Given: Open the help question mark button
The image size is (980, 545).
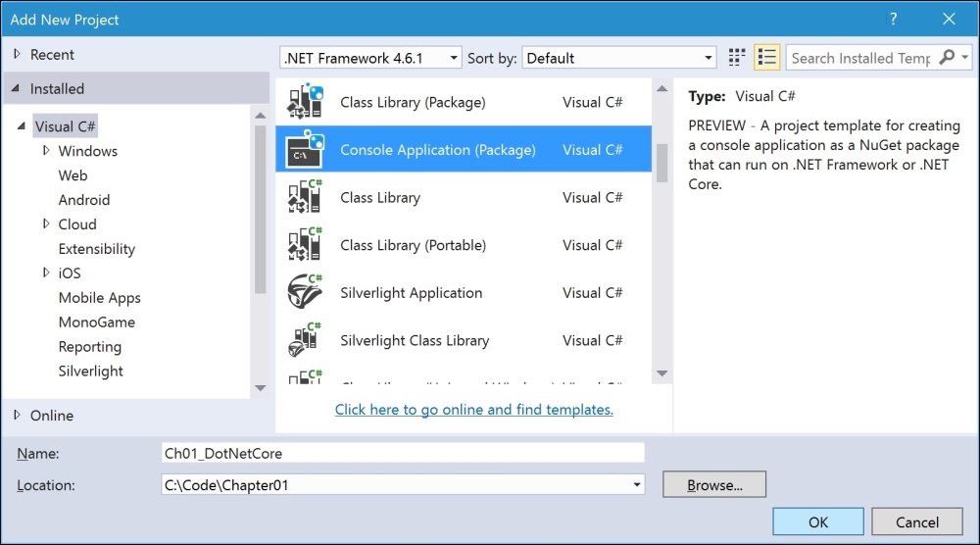Looking at the screenshot, I should pos(893,19).
